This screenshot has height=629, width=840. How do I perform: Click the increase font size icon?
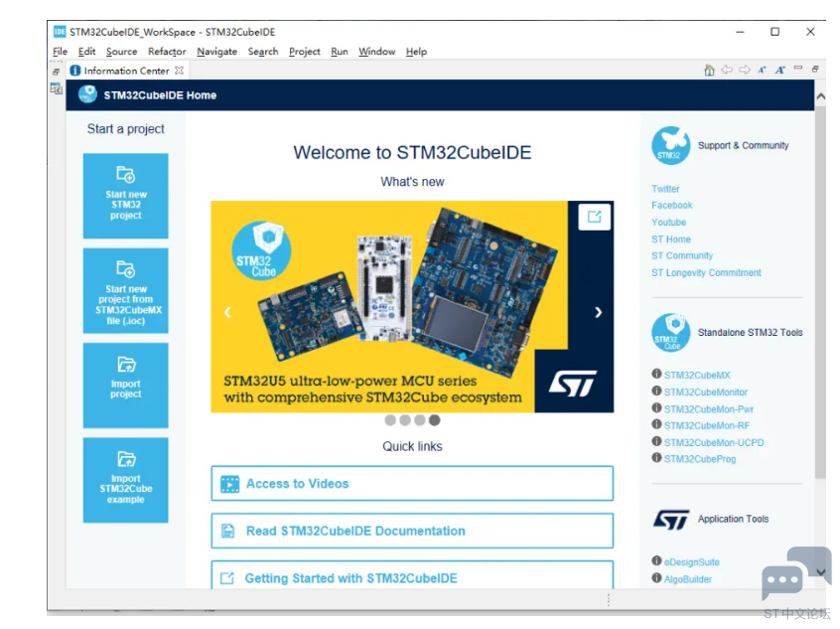(780, 70)
